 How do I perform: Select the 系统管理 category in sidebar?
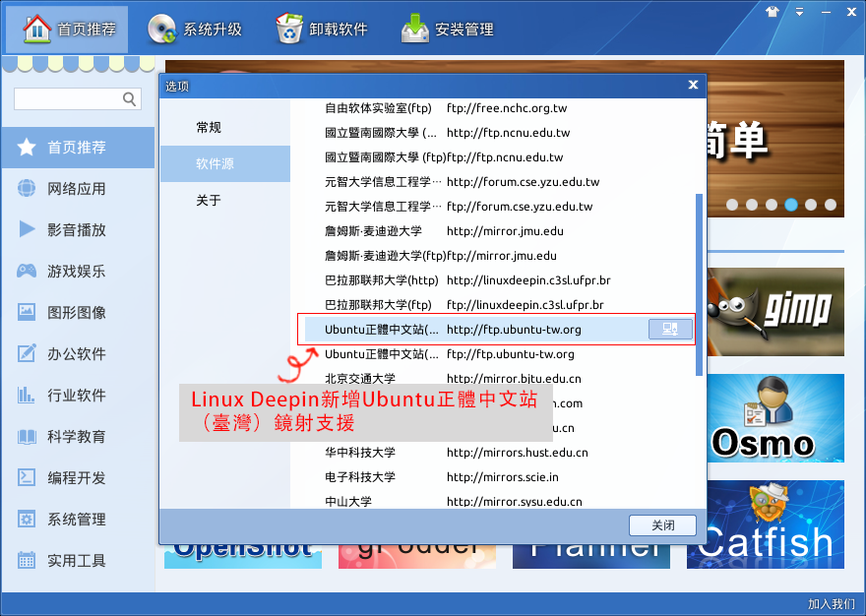pos(78,520)
